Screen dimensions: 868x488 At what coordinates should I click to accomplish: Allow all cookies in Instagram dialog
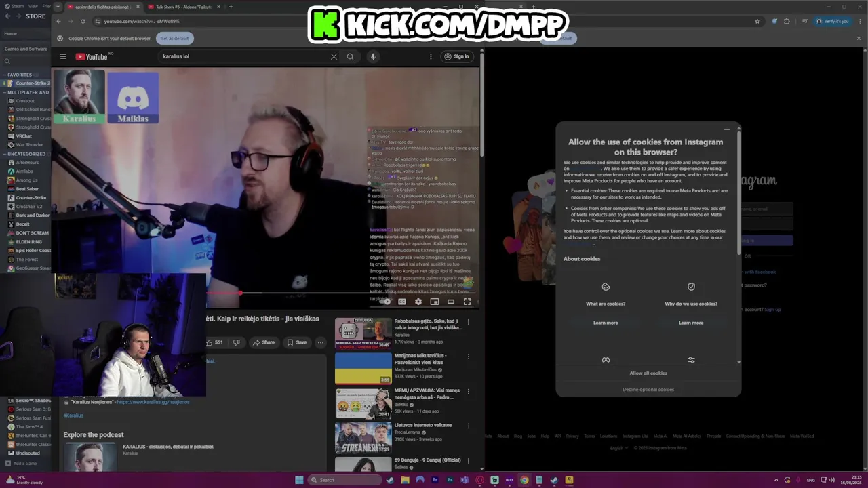tap(648, 373)
